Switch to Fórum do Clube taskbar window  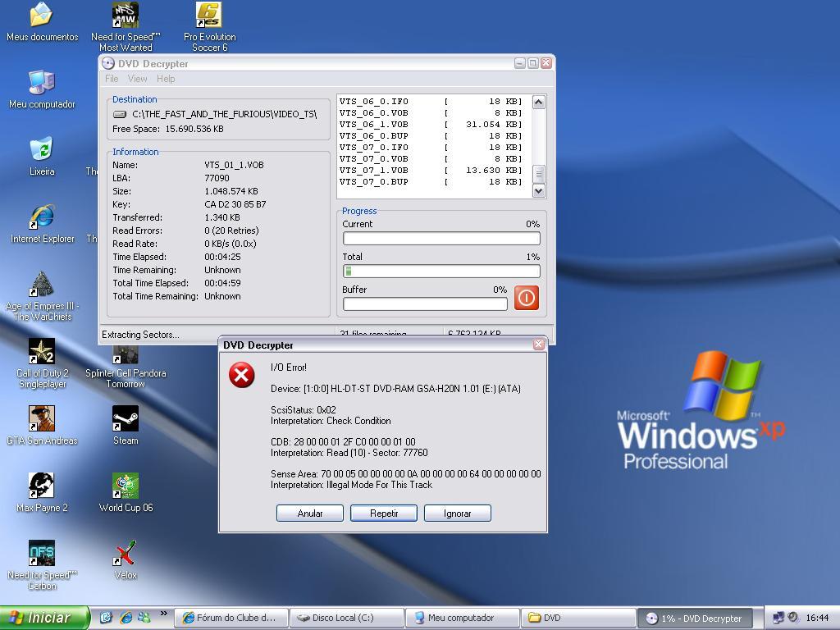pos(231,618)
